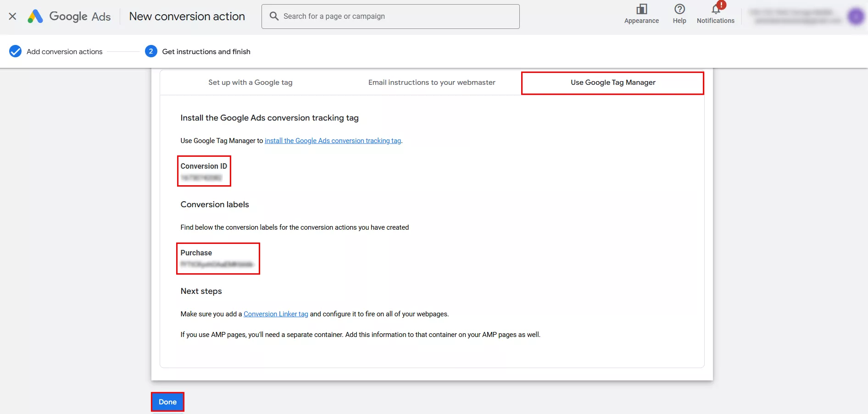The width and height of the screenshot is (868, 414).
Task: Open Email instructions to your webmaster tab
Action: 431,83
